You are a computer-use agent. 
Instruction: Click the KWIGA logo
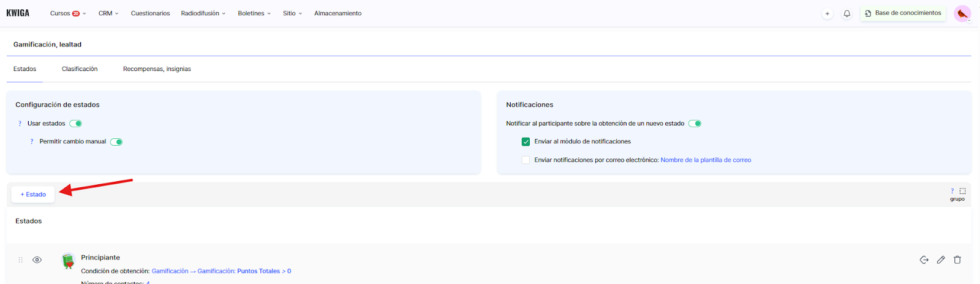(x=18, y=13)
